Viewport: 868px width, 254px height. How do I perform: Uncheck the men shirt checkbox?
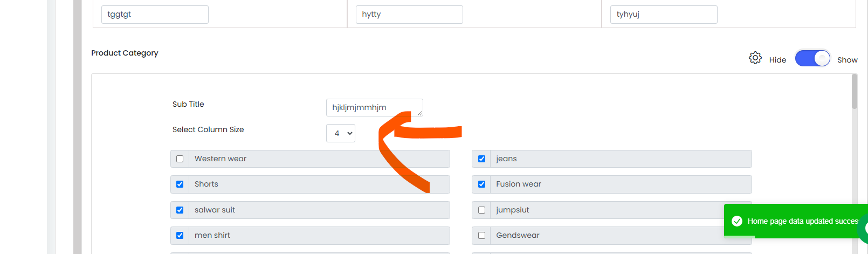tap(180, 235)
